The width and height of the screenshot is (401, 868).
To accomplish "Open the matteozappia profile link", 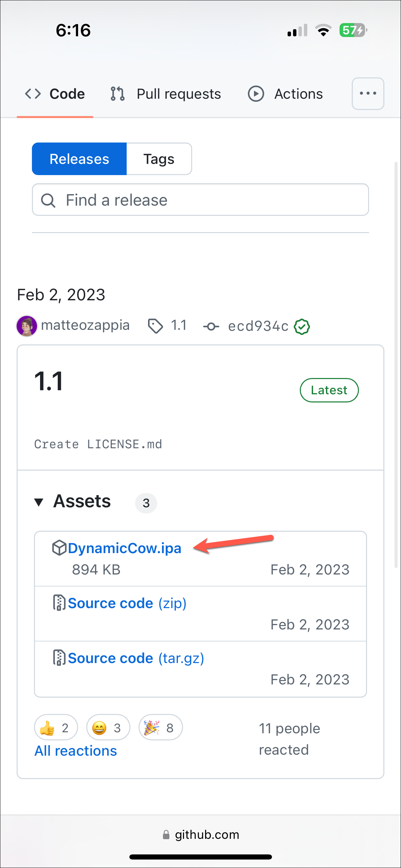I will coord(85,325).
